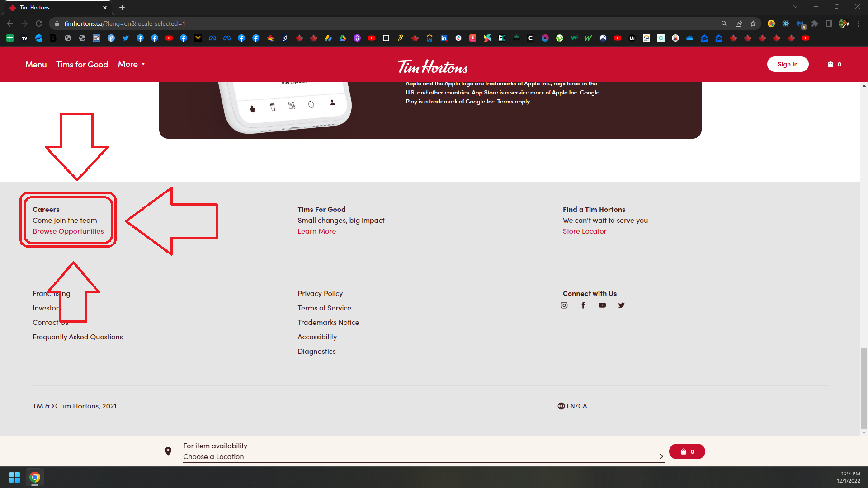Select Tims for Good in the top nav
868x488 pixels.
82,64
